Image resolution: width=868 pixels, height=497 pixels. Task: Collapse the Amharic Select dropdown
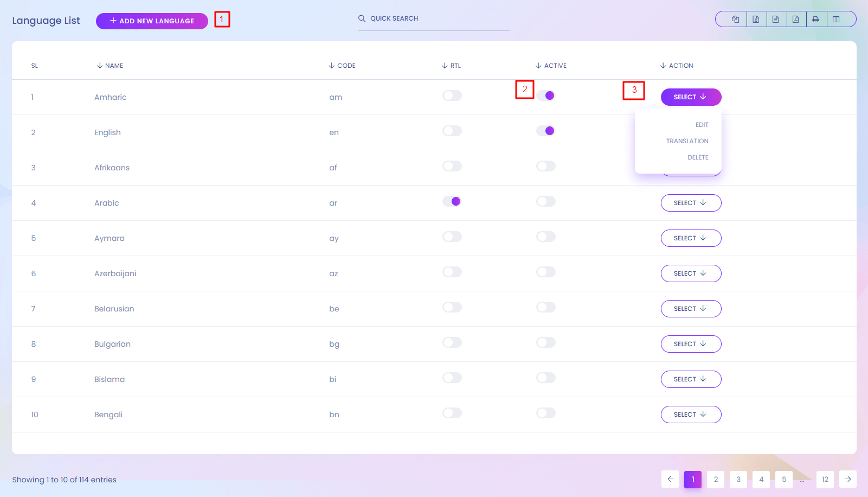point(691,97)
